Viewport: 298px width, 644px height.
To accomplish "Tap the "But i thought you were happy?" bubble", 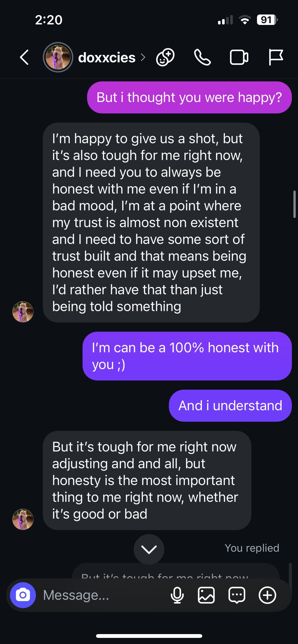I will click(x=189, y=97).
